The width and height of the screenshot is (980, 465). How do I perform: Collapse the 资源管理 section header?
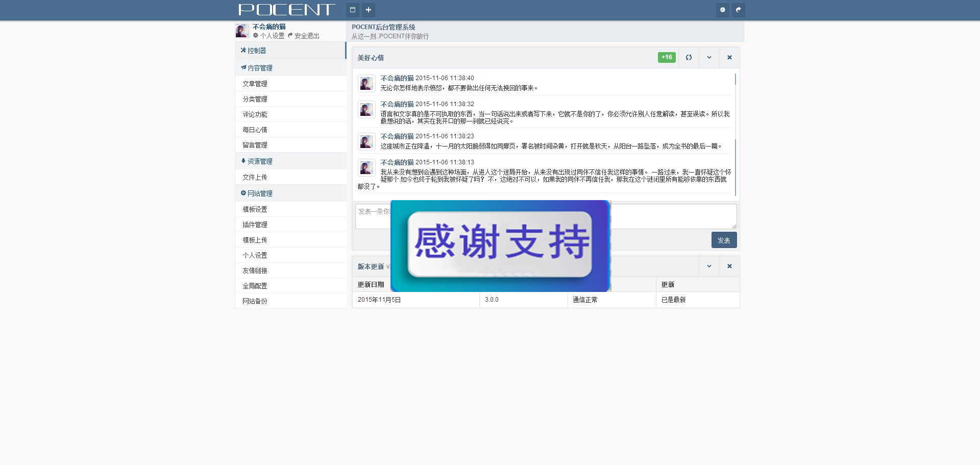[290, 161]
